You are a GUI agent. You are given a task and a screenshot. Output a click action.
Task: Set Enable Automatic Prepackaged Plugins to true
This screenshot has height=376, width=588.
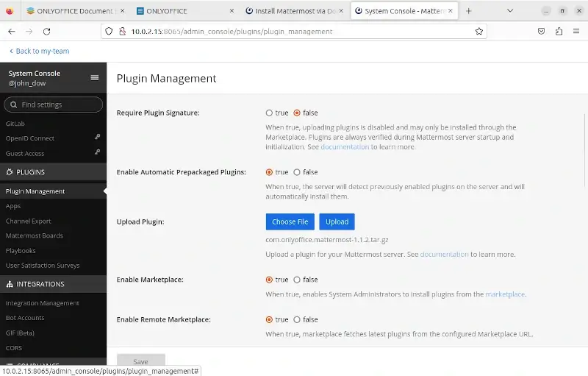(269, 172)
